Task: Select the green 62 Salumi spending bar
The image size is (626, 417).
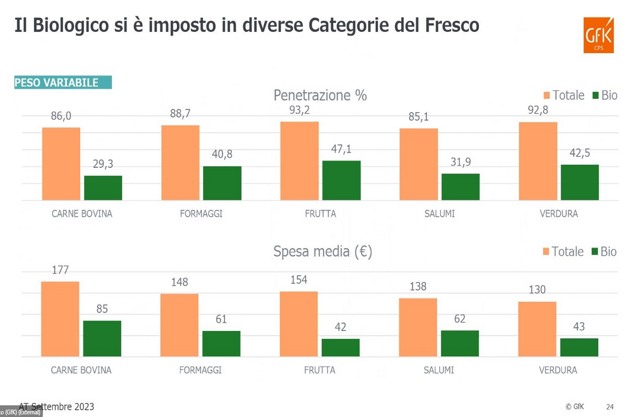Action: [x=460, y=342]
